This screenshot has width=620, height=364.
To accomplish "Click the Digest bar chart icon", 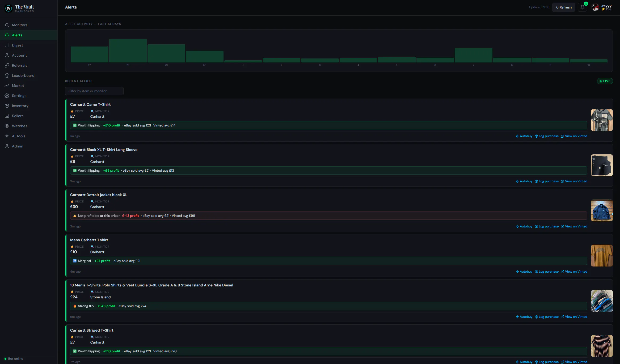I will coord(7,45).
